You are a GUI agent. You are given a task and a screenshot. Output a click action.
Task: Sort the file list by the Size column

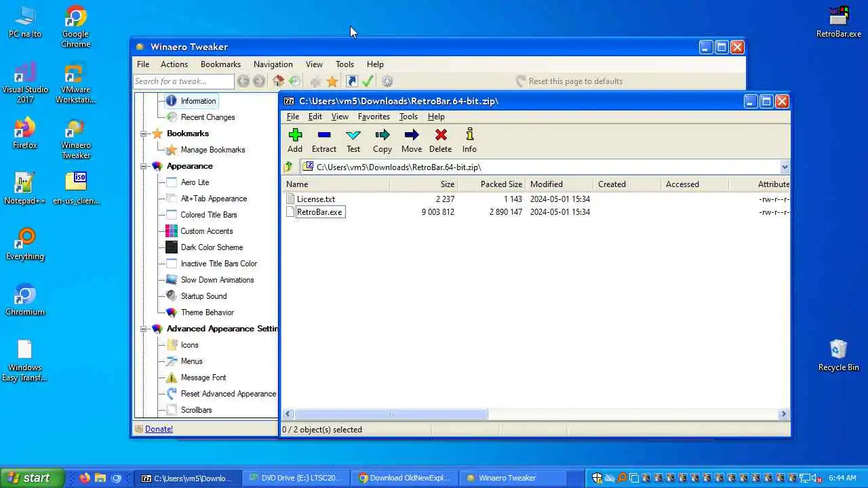click(x=424, y=184)
